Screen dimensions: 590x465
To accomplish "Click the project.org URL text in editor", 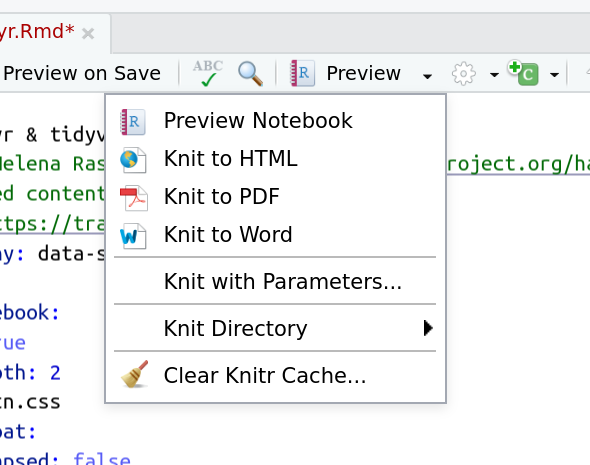I will coord(519,164).
